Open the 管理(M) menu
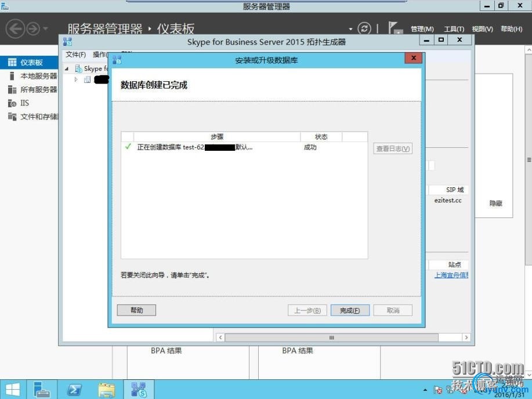This screenshot has width=532, height=399. [x=422, y=29]
